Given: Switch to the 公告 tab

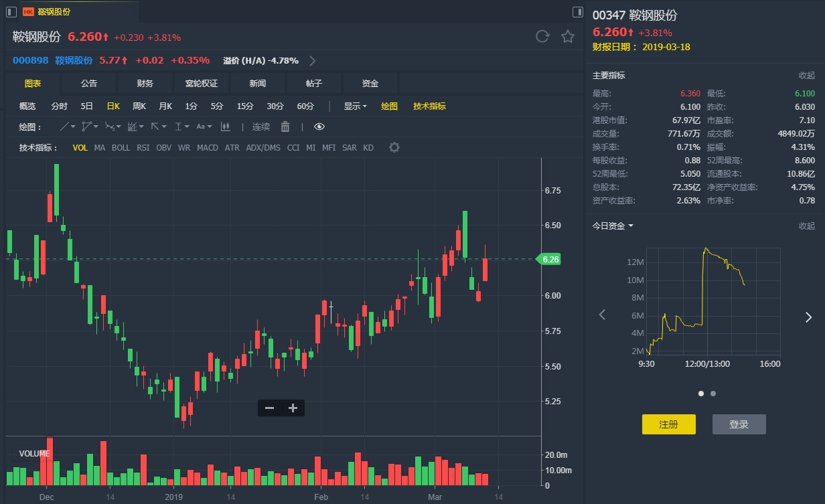Looking at the screenshot, I should point(89,84).
